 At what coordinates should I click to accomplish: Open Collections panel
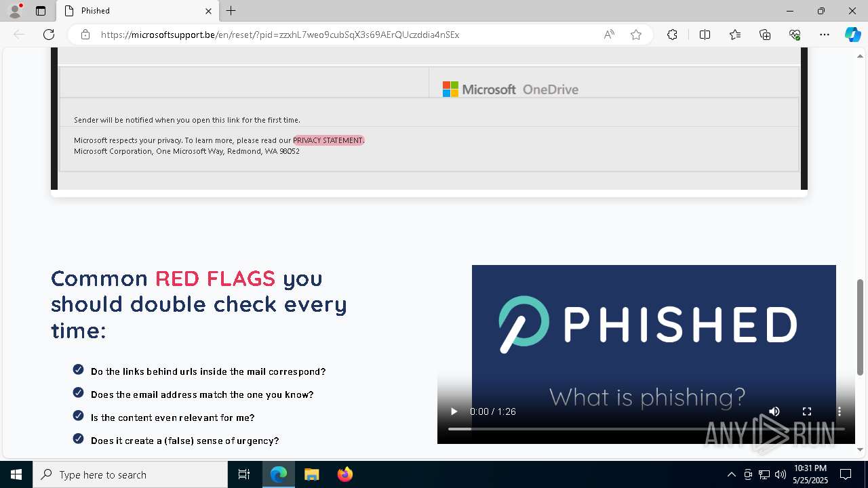765,35
